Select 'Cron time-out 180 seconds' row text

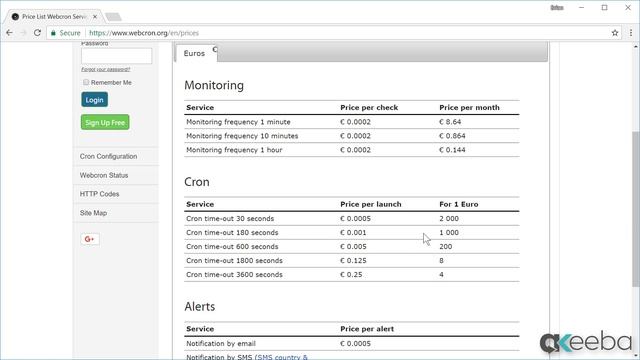(x=232, y=233)
